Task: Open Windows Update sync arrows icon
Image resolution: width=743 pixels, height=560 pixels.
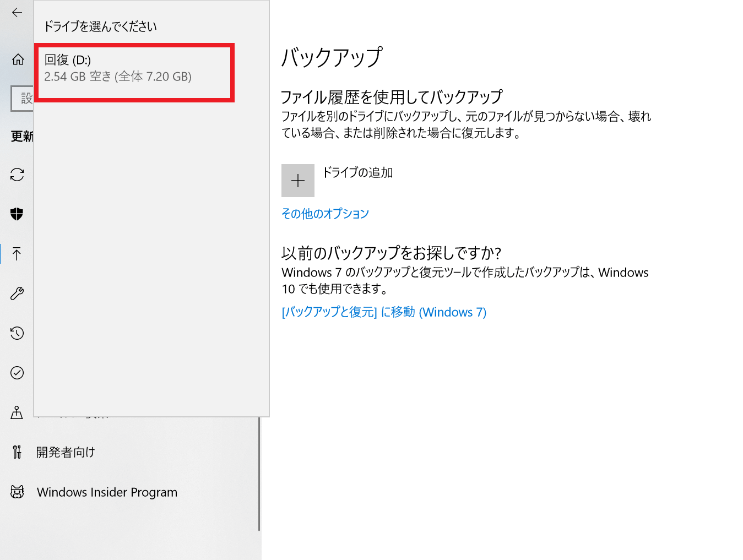Action: 17,175
